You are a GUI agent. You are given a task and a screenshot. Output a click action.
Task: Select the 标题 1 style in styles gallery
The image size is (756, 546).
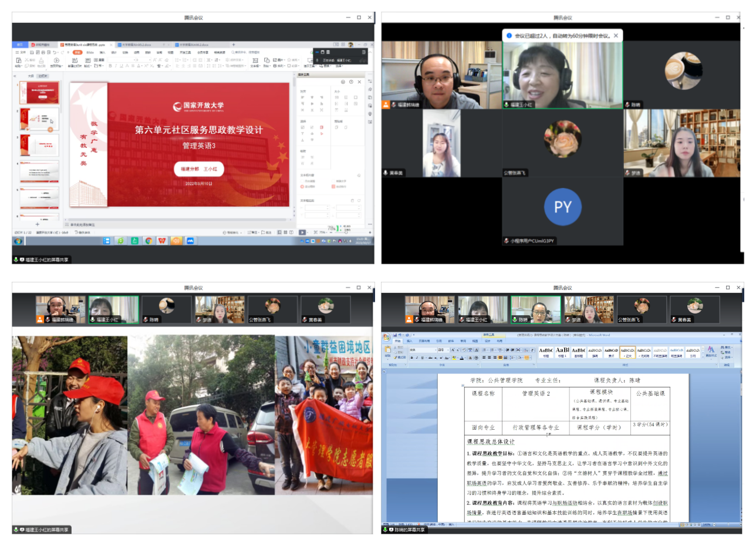coord(562,352)
